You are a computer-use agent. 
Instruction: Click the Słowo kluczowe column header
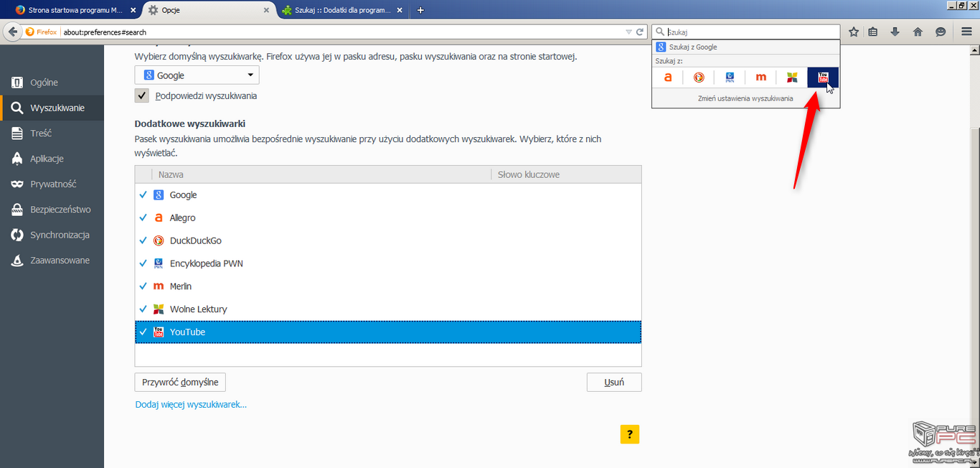[x=566, y=174]
